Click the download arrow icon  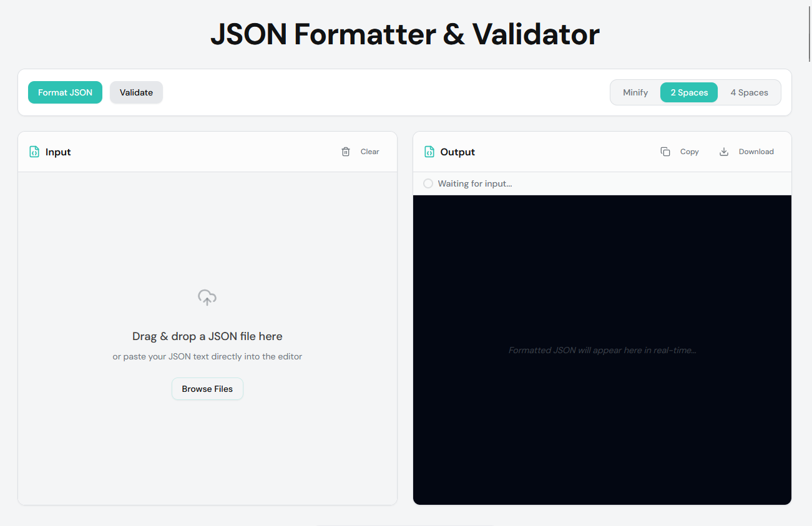pos(724,152)
